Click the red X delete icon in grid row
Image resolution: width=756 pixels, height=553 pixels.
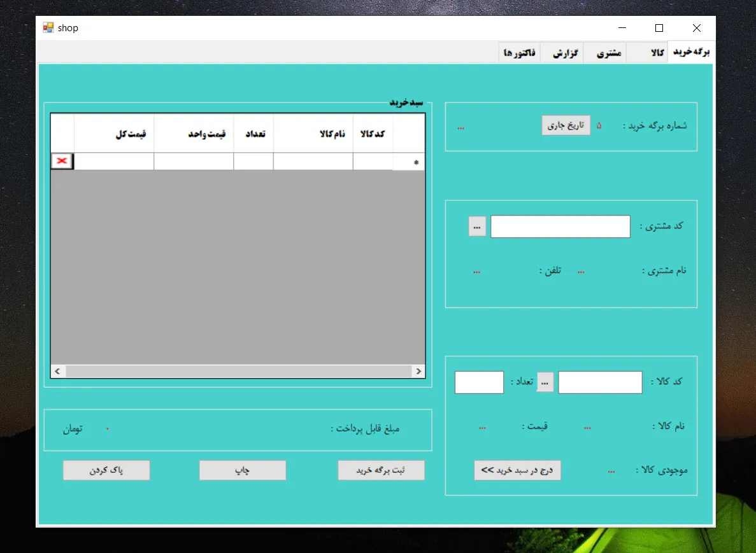click(62, 161)
